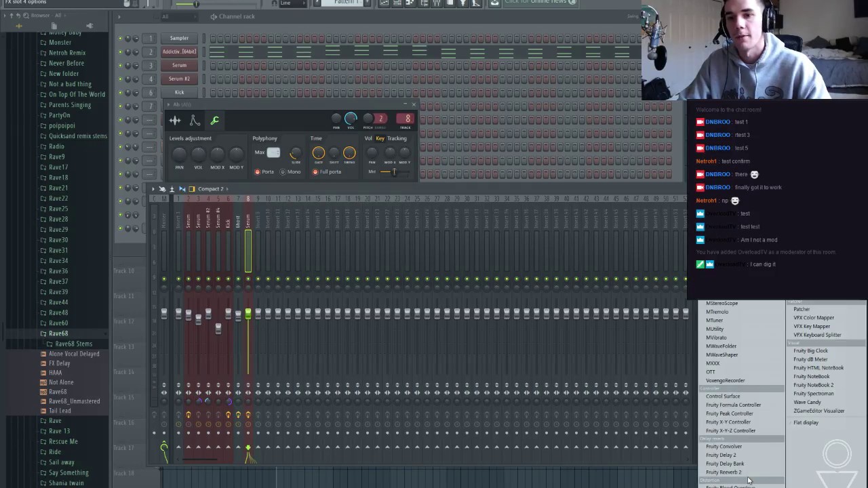Click the polyphony Max field

(x=273, y=152)
